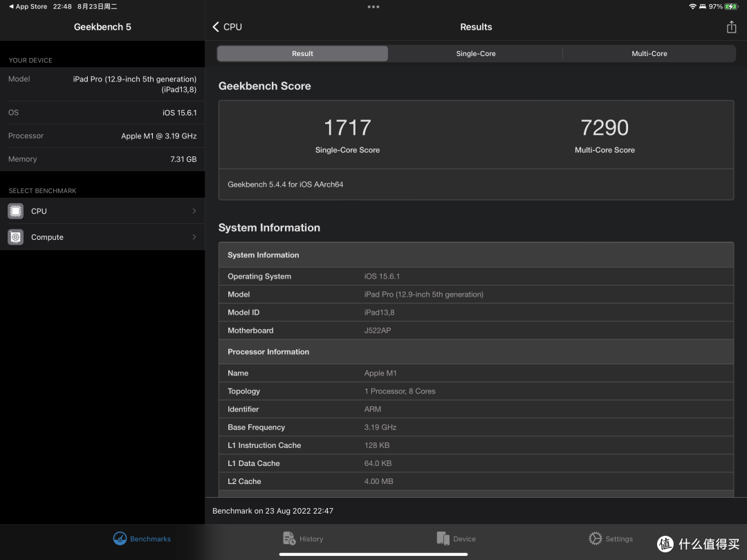Tap the Geekbench Score heading

264,86
